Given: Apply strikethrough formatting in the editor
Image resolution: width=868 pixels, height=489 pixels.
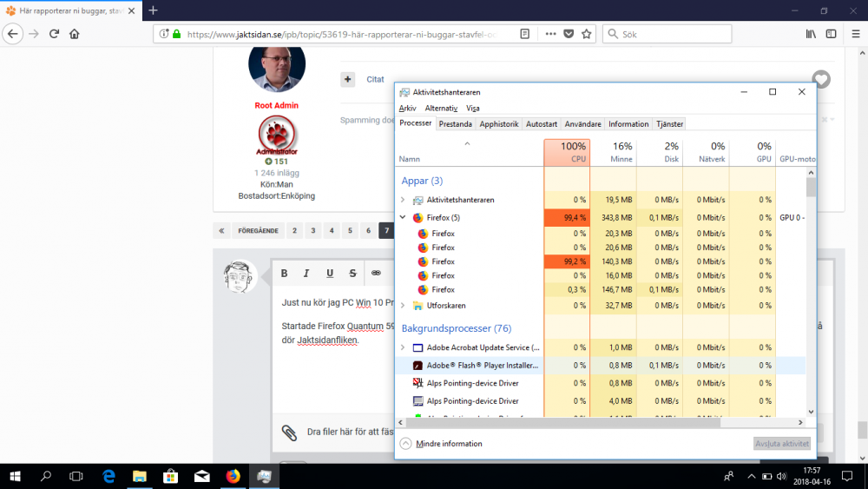Looking at the screenshot, I should pyautogui.click(x=352, y=273).
